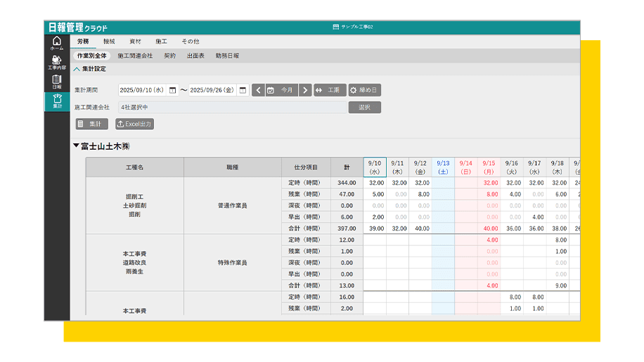Select the 契約 sub-tab
Viewport: 644px width, 362px height.
point(169,56)
